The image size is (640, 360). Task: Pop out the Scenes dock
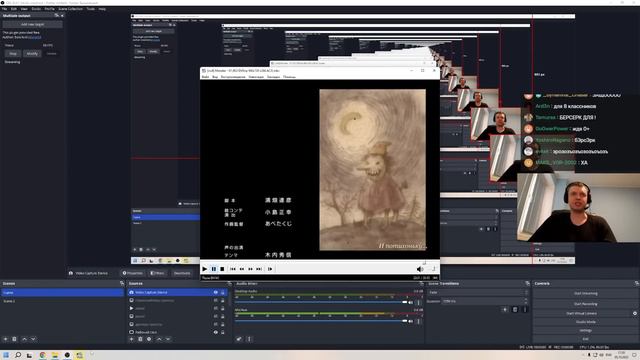122,283
